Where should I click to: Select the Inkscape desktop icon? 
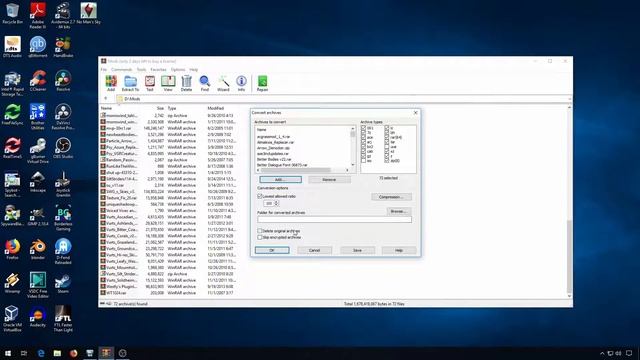pyautogui.click(x=38, y=182)
